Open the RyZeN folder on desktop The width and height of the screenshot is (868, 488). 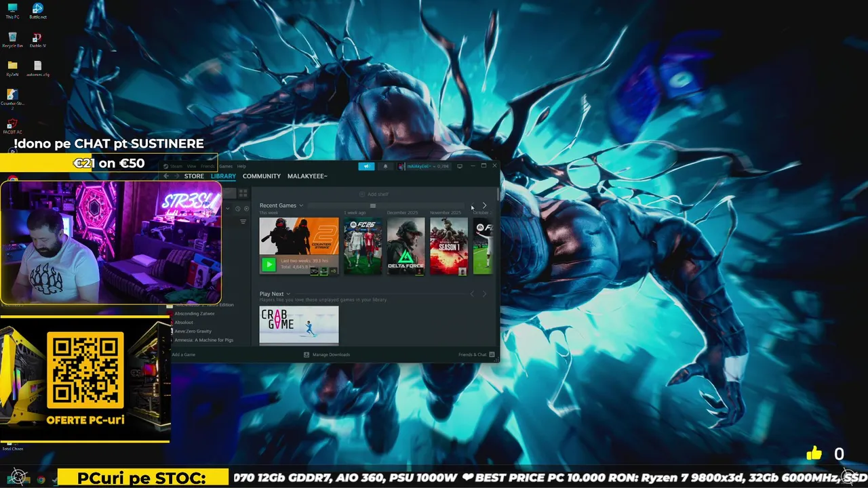(12, 68)
